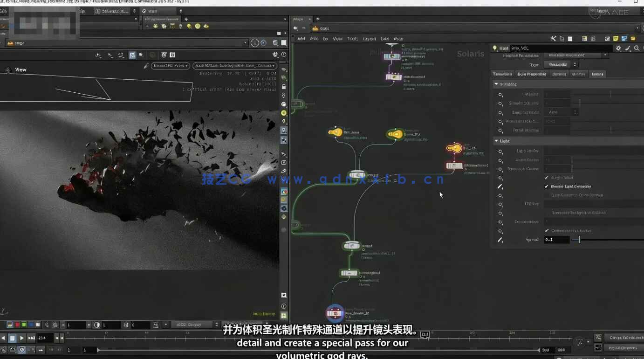Image resolution: width=644 pixels, height=359 pixels.
Task: Collapse the Light section in the parameter panel
Action: click(x=497, y=140)
